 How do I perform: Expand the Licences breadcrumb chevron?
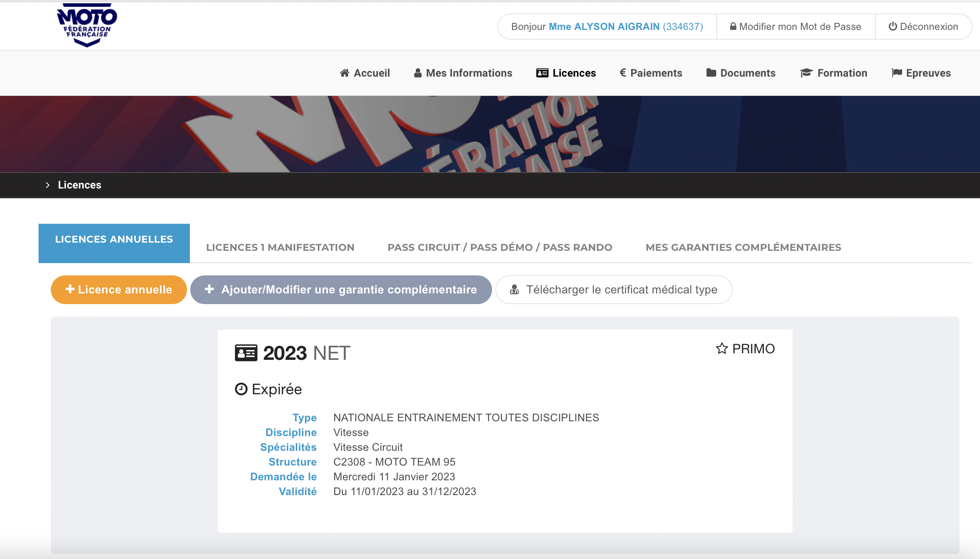click(48, 185)
